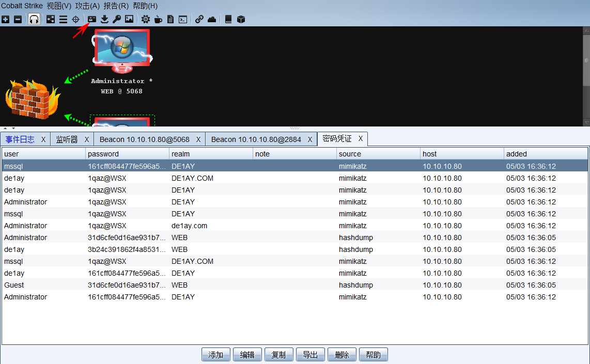The width and height of the screenshot is (590, 364).
Task: Click the 复制 button
Action: click(279, 355)
